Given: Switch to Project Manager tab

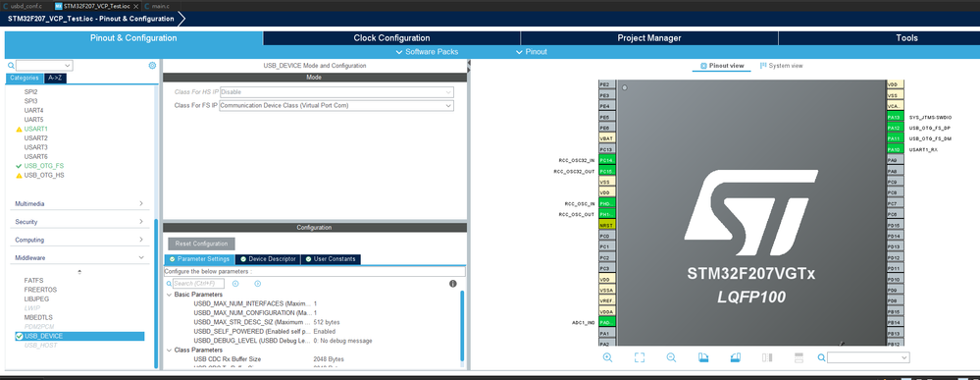Looking at the screenshot, I should click(648, 38).
